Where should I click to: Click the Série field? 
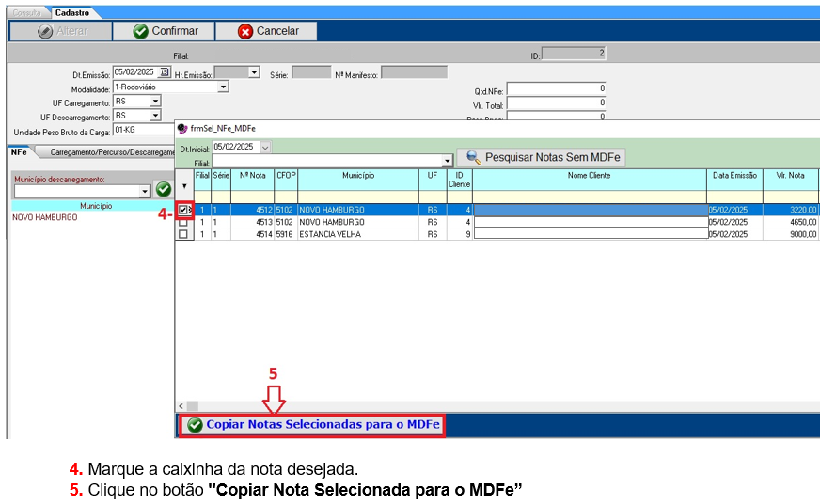pos(311,72)
